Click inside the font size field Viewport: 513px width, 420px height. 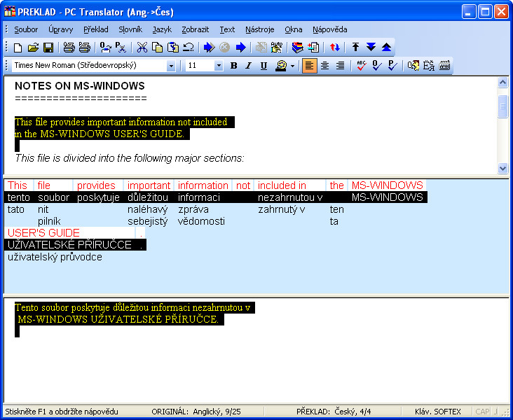click(x=200, y=66)
